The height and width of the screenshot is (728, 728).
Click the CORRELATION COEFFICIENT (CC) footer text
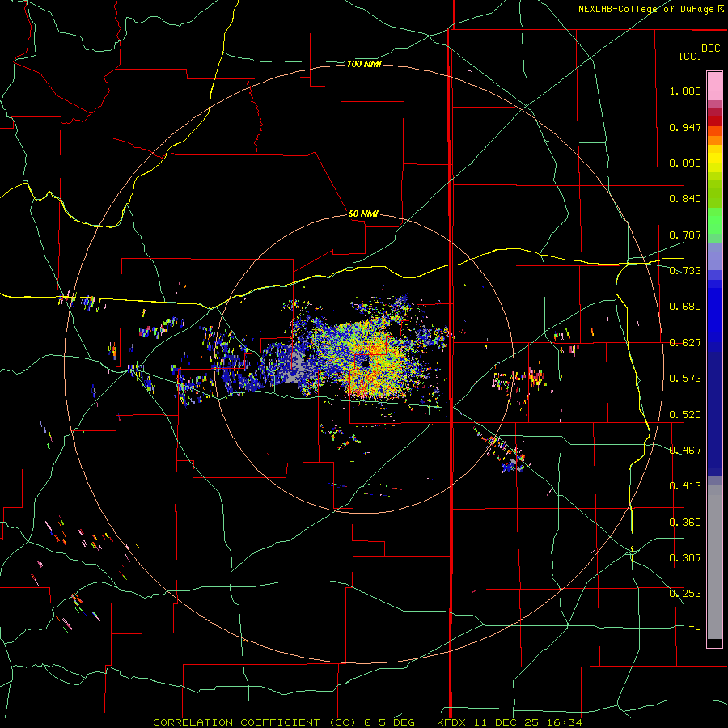pyautogui.click(x=255, y=722)
